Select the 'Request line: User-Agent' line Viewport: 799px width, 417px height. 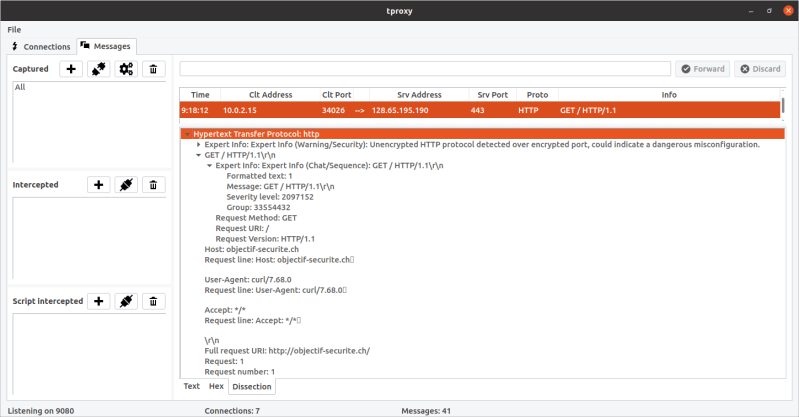click(276, 290)
